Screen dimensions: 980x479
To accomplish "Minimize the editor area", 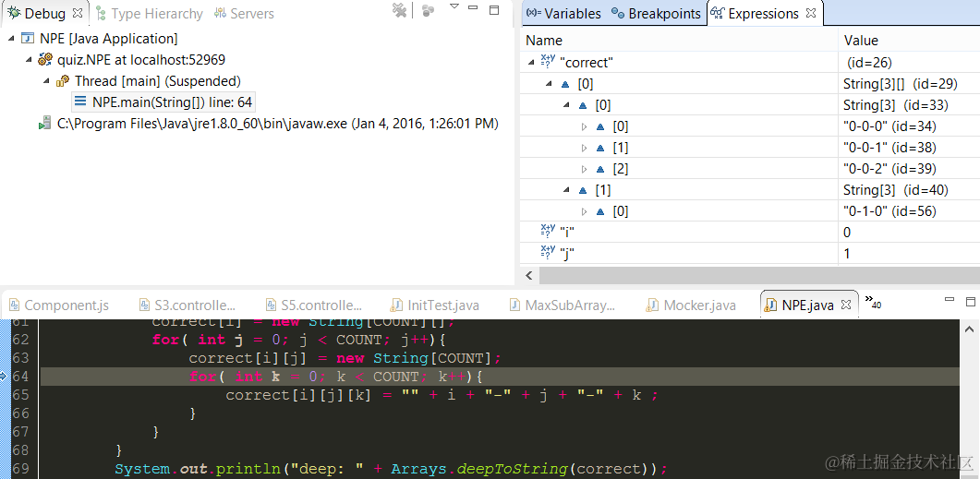I will pos(948,300).
